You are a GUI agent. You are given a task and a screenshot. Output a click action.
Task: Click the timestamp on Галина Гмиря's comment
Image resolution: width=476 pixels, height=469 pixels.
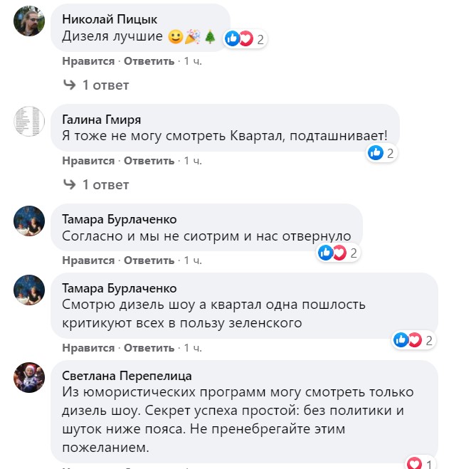pos(193,161)
